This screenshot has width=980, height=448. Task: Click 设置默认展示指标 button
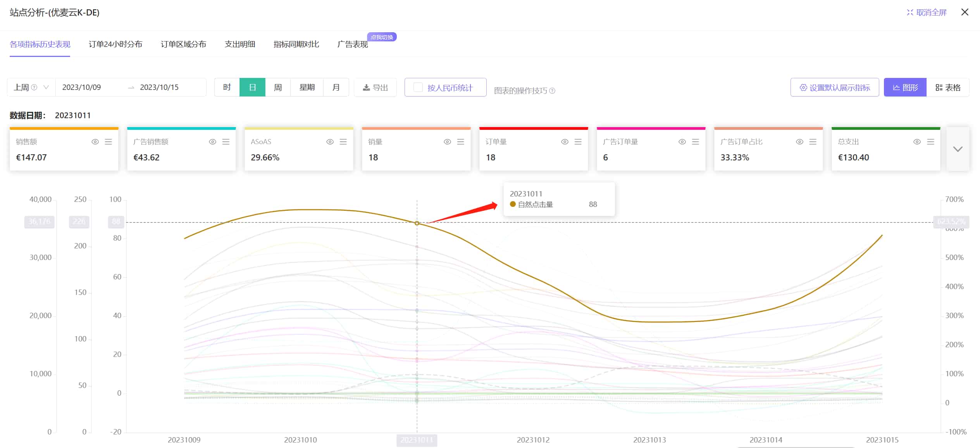click(x=835, y=87)
